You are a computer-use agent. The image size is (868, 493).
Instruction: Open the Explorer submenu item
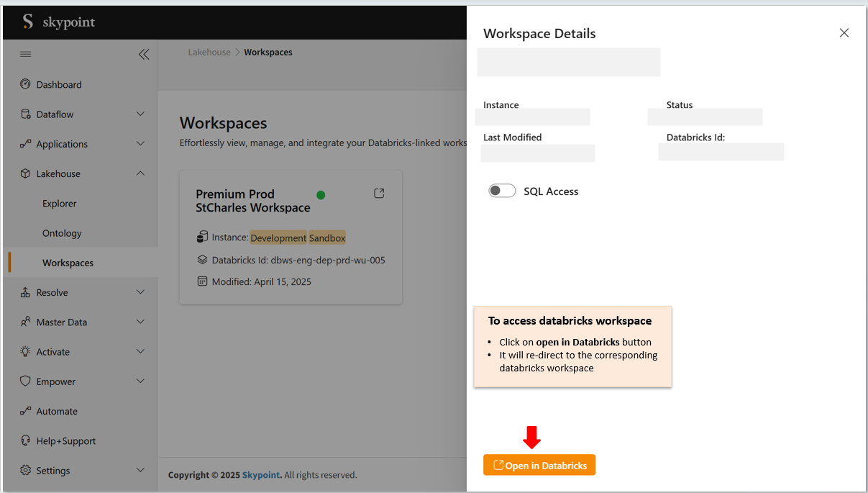pyautogui.click(x=60, y=204)
